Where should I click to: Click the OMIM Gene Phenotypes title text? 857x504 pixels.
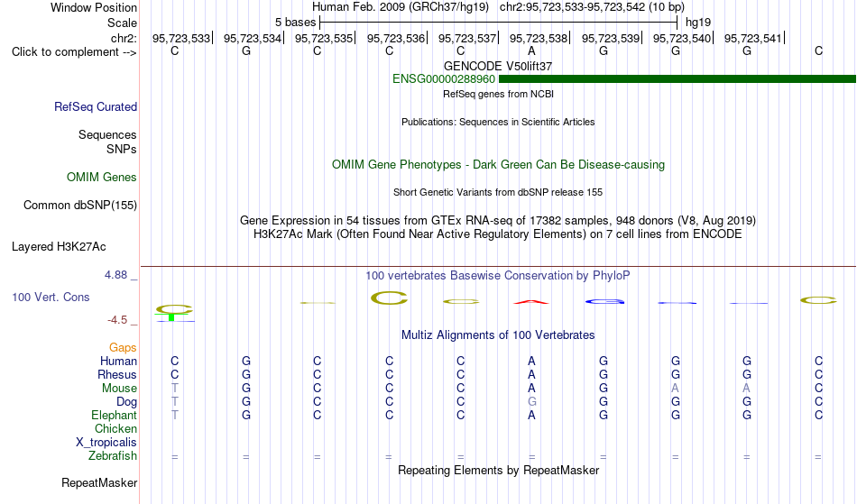pos(499,165)
